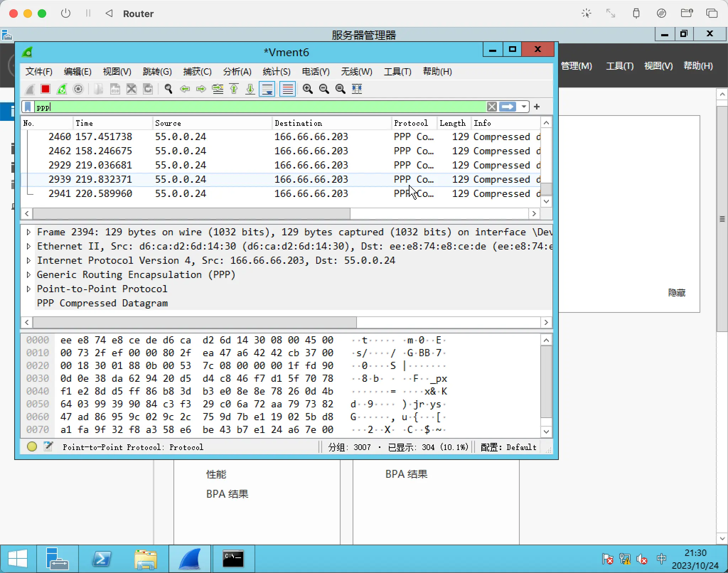Start capture with the shark fin icon
The image size is (728, 573).
(30, 89)
